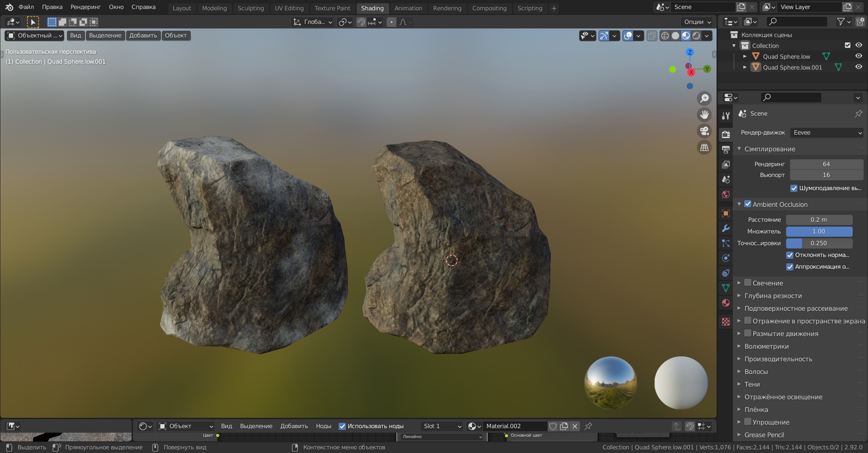The image size is (868, 453).
Task: Open the Tool properties tab icon
Action: (726, 116)
